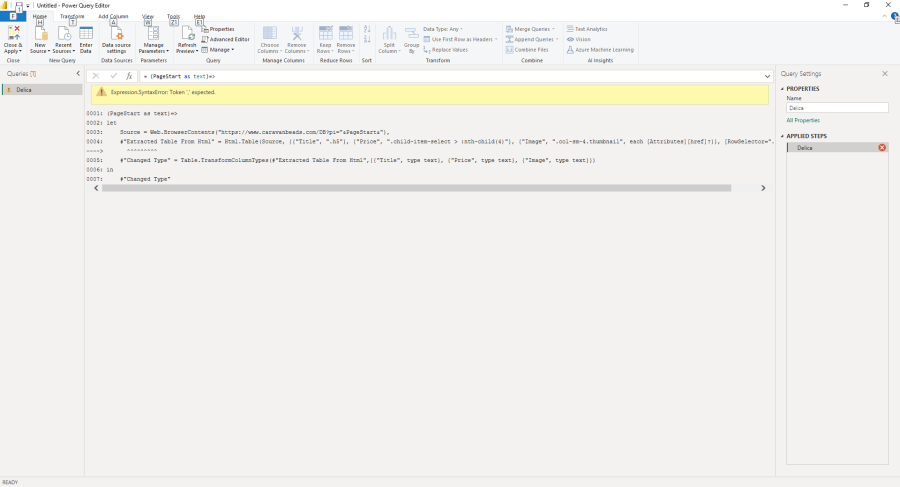Click Use First Row as Headers
Image resolution: width=900 pixels, height=487 pixels.
click(x=460, y=40)
